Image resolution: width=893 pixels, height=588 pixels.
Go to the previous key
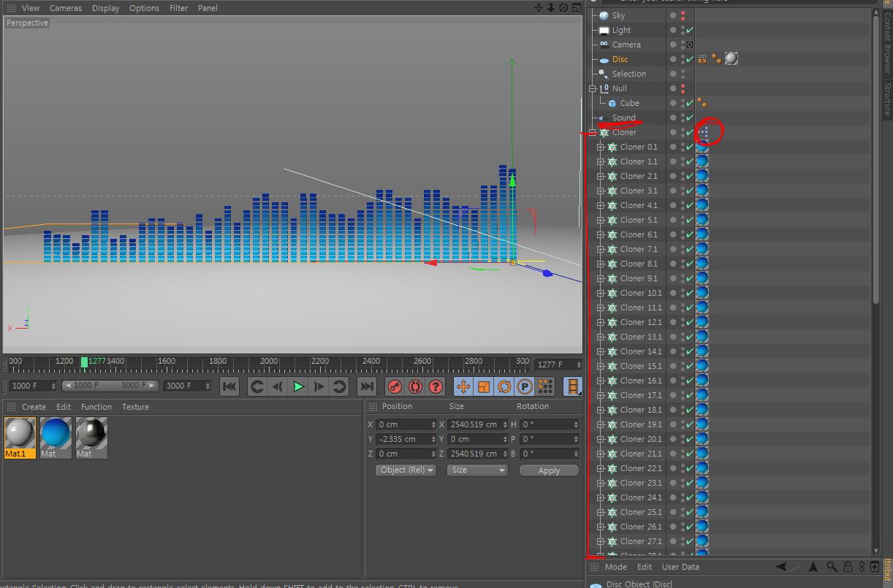coord(256,386)
